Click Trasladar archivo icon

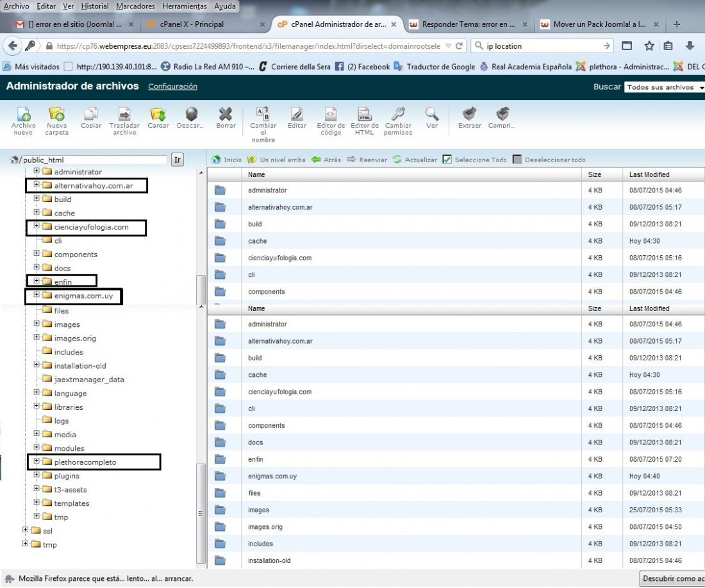coord(124,121)
